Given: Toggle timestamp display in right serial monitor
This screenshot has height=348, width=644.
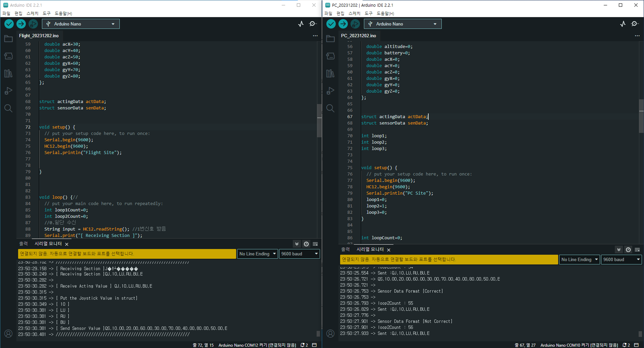Looking at the screenshot, I should pos(628,250).
